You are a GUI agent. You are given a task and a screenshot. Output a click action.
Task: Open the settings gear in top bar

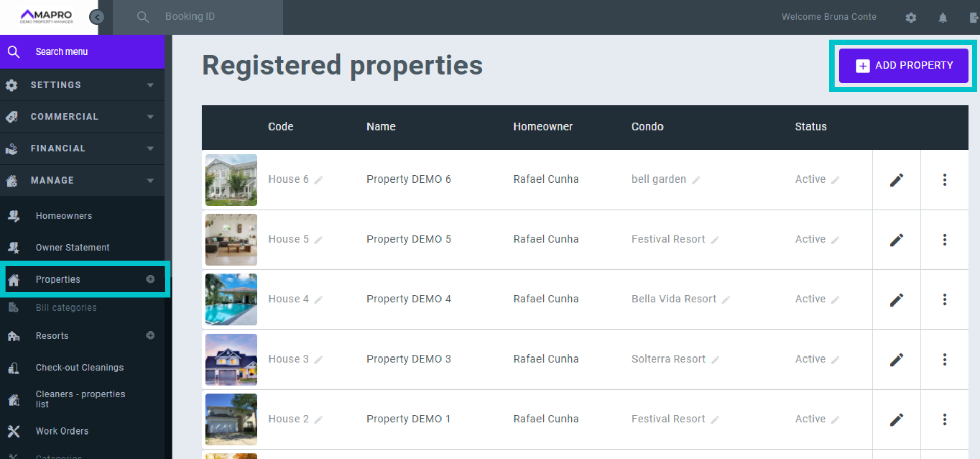click(x=911, y=18)
